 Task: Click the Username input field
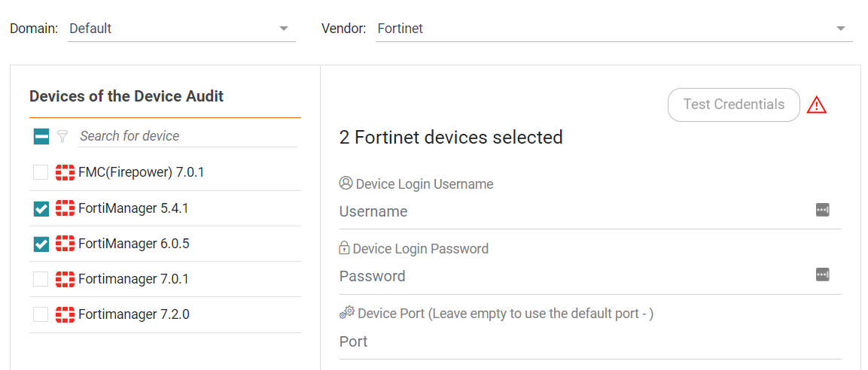point(576,211)
